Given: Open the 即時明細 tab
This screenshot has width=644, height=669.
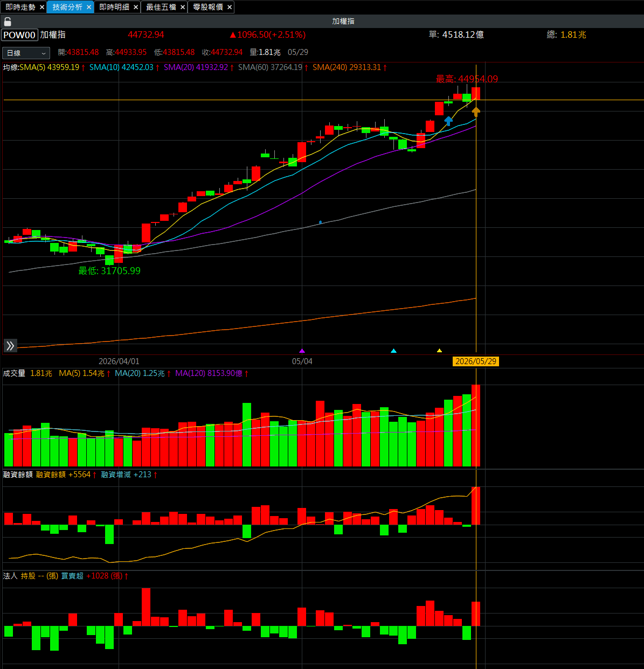Looking at the screenshot, I should coord(114,7).
